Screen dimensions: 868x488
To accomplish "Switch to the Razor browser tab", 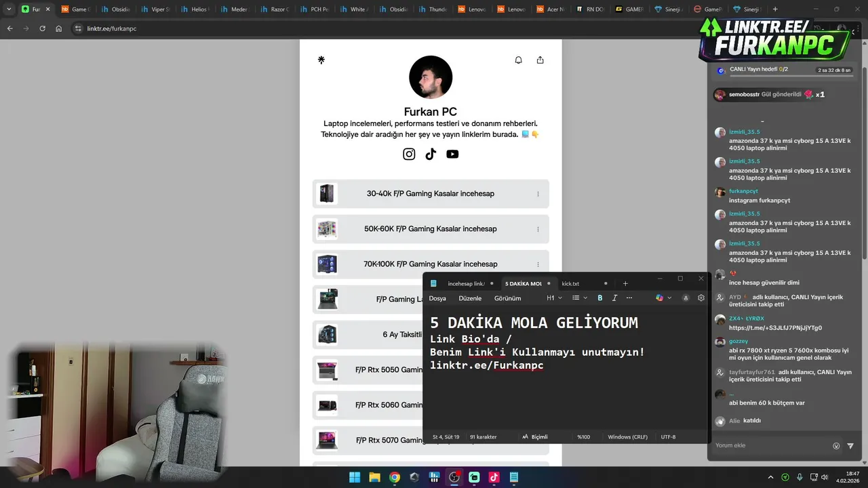I will point(273,9).
